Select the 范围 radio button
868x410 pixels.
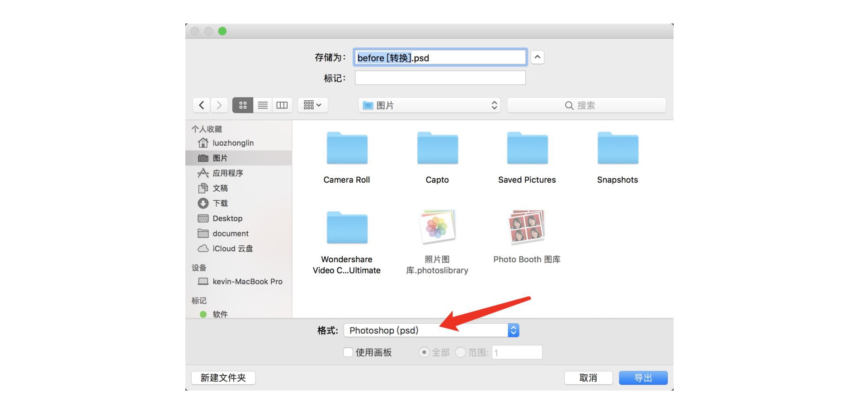pyautogui.click(x=460, y=352)
